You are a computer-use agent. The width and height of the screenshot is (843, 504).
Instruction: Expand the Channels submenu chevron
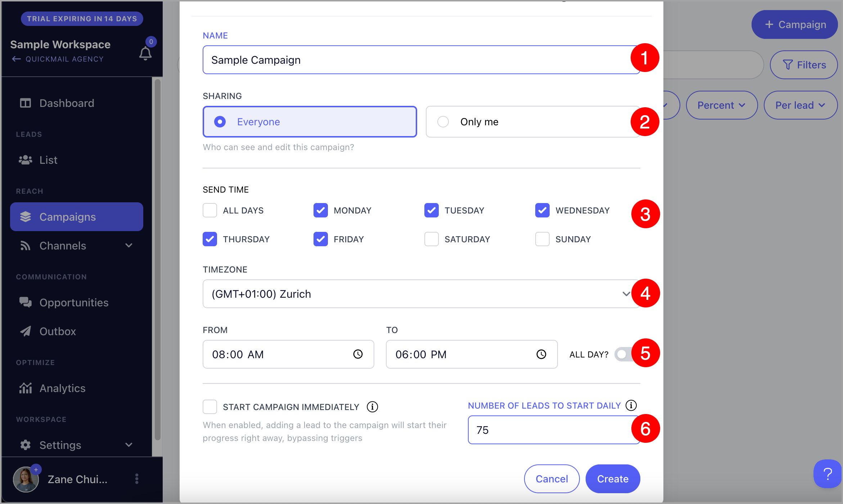129,246
